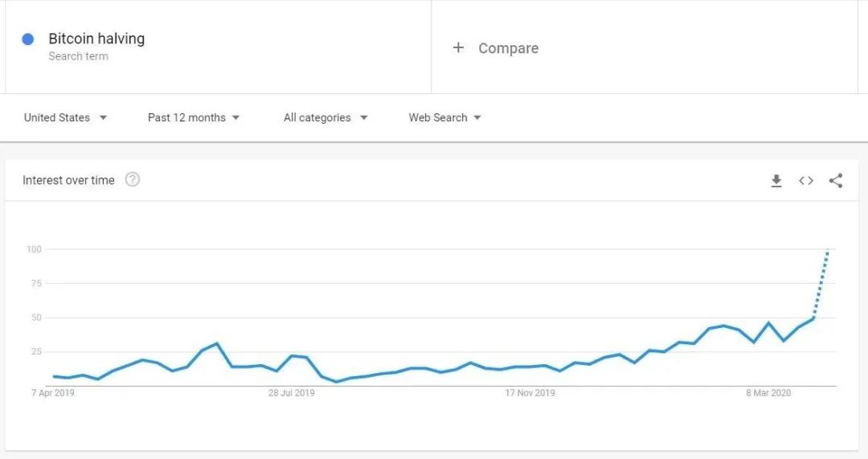Click the 28 Jul 2019 axis label
The width and height of the screenshot is (868, 459).
tap(291, 392)
